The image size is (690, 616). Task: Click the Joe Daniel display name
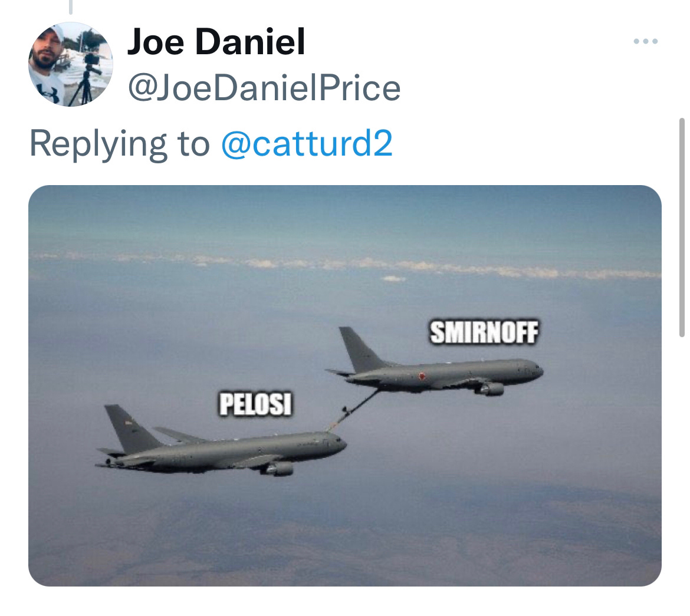216,41
